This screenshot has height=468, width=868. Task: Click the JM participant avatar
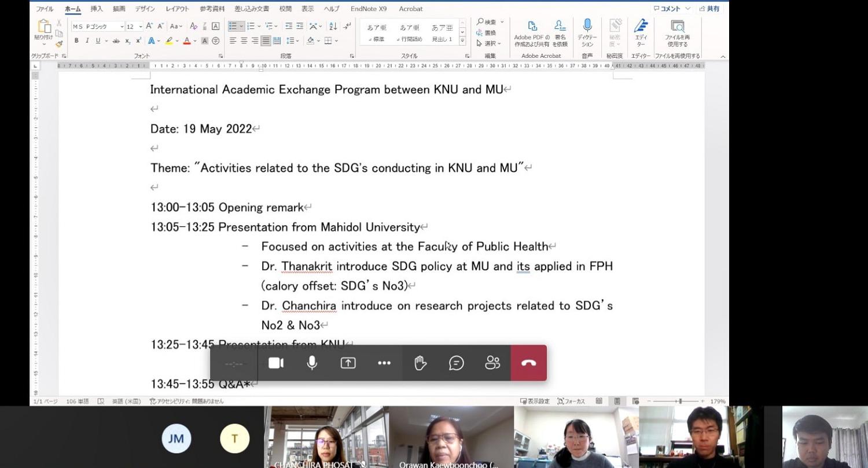[x=176, y=438]
